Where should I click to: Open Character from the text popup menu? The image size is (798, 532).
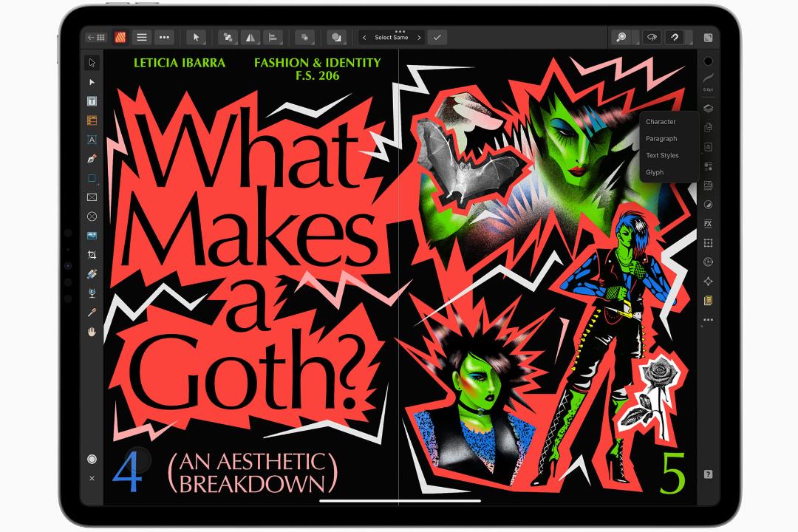pos(661,122)
